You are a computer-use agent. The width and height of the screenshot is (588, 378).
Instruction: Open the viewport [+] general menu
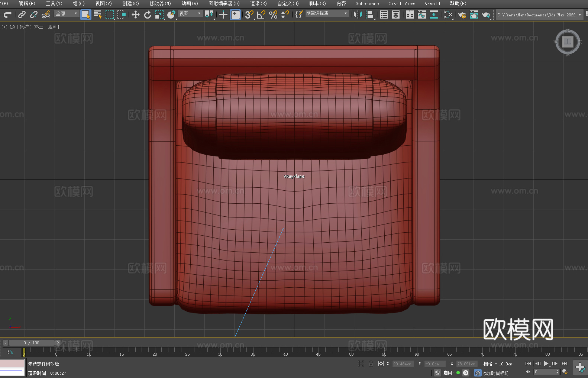[x=4, y=27]
